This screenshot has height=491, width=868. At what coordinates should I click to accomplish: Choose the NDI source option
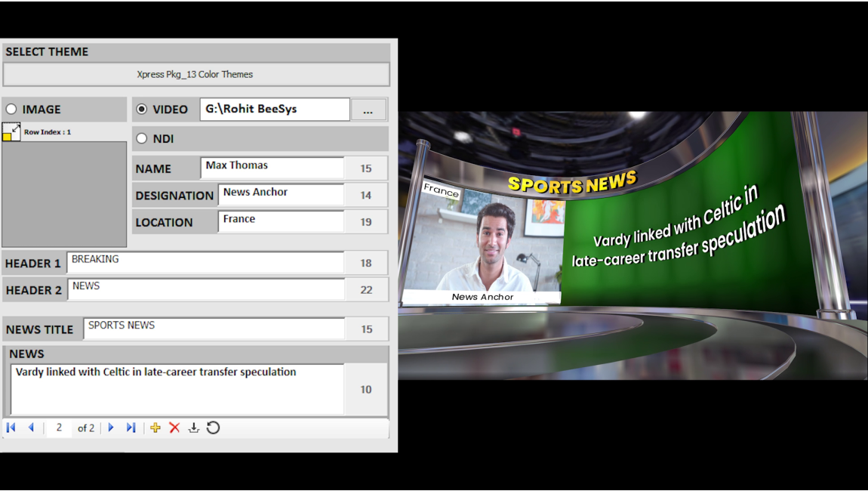point(142,139)
